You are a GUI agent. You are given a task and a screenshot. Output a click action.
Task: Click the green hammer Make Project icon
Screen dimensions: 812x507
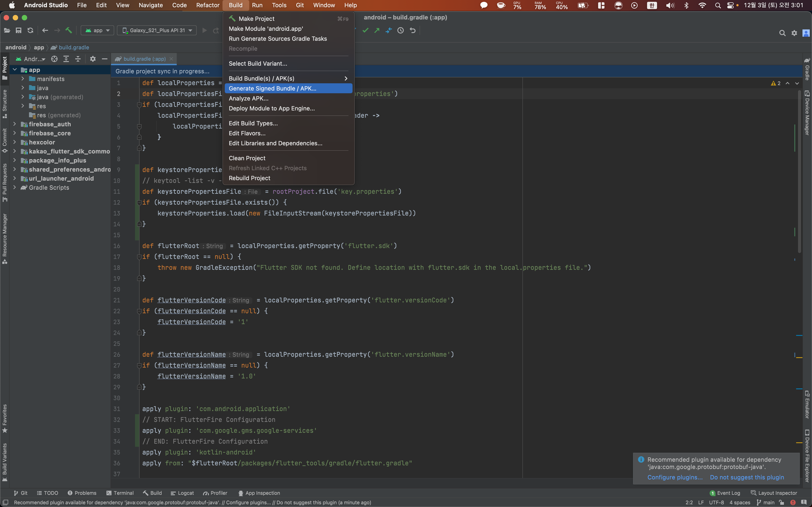[69, 31]
